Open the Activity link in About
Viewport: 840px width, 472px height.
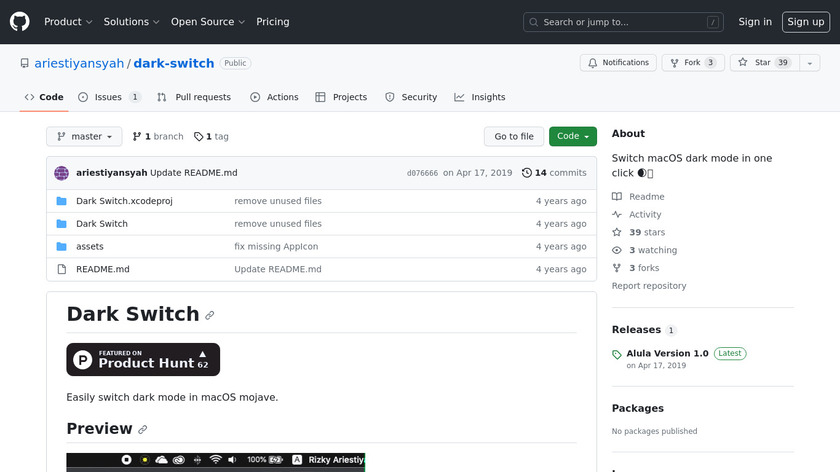click(636, 214)
